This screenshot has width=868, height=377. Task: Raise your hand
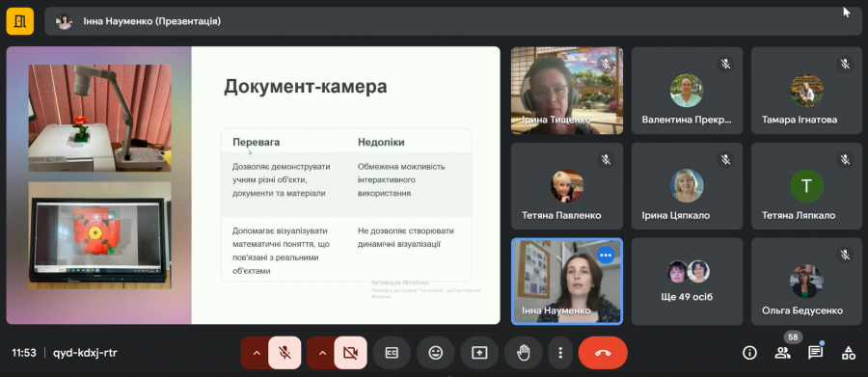click(x=523, y=353)
